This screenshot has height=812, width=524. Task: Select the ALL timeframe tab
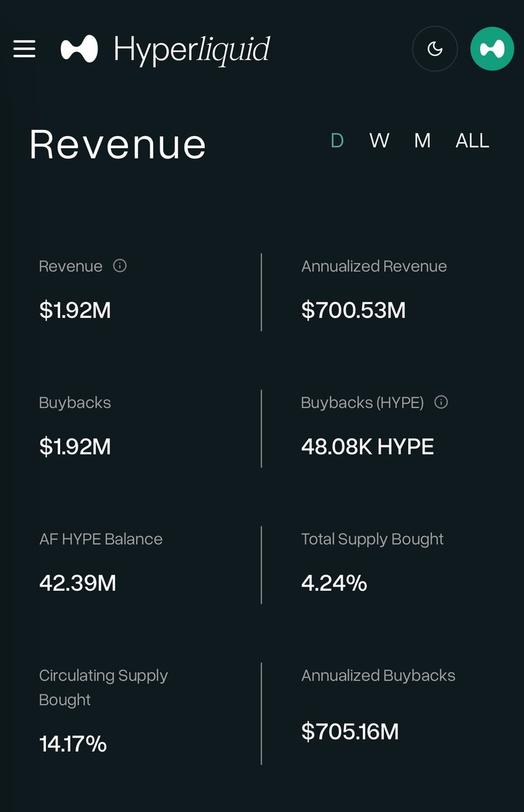[473, 141]
